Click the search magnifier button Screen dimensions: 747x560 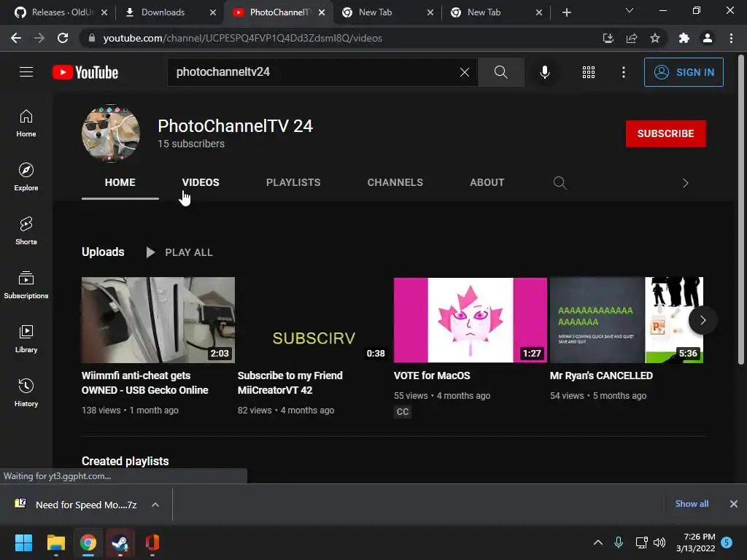(500, 72)
